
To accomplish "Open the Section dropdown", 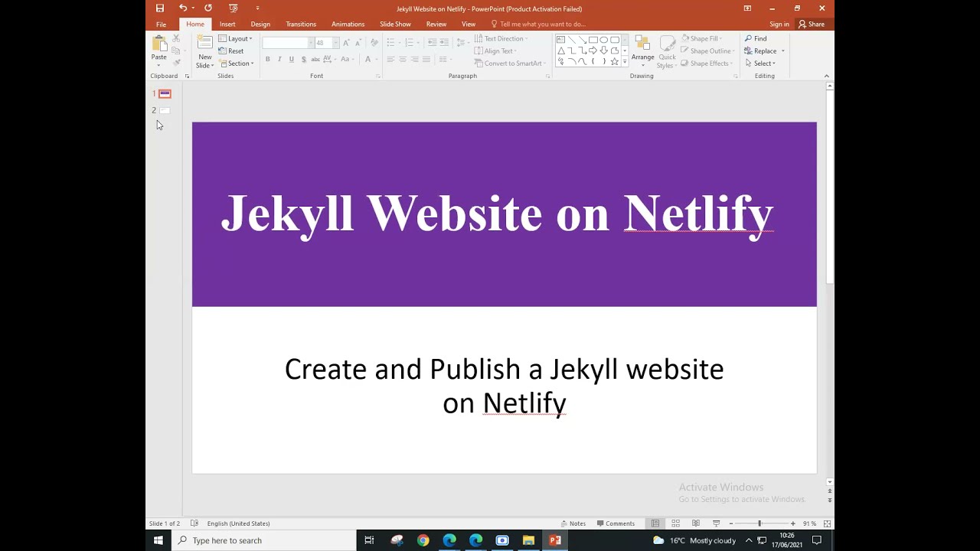I will 236,64.
